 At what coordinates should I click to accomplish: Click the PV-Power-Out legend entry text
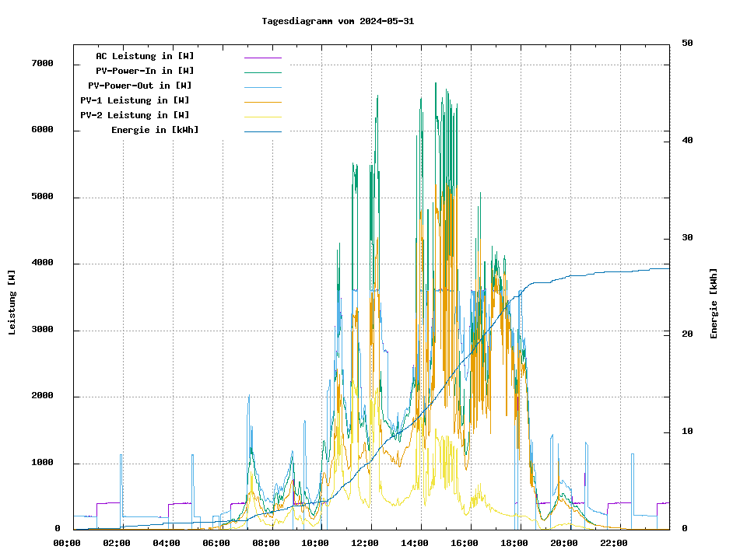(140, 86)
